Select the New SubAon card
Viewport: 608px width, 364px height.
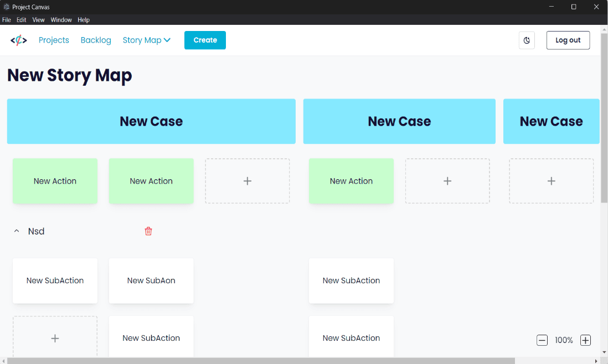point(151,280)
